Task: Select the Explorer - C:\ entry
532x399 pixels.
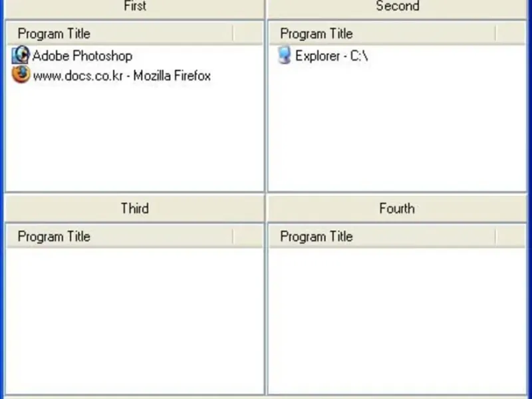Action: (331, 56)
